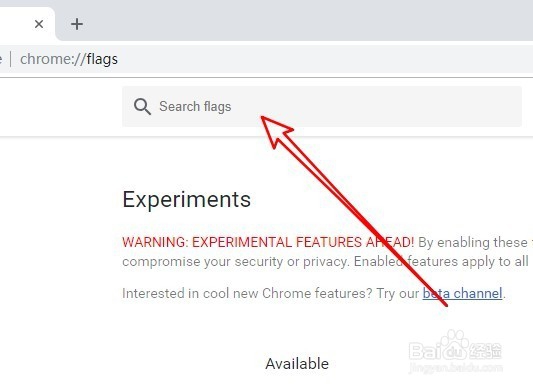Click the magnifying glass search icon

[142, 107]
